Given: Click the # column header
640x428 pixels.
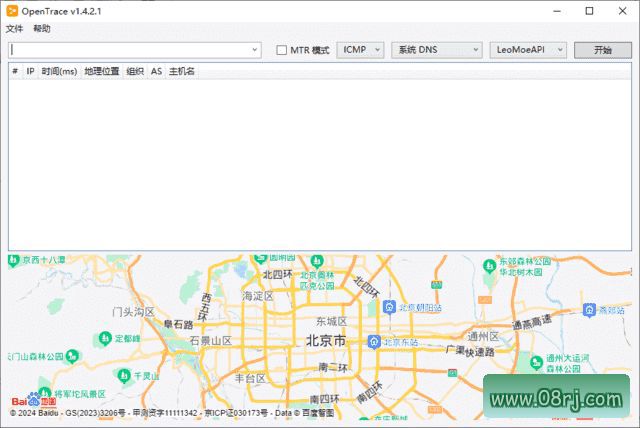Looking at the screenshot, I should pyautogui.click(x=15, y=71).
